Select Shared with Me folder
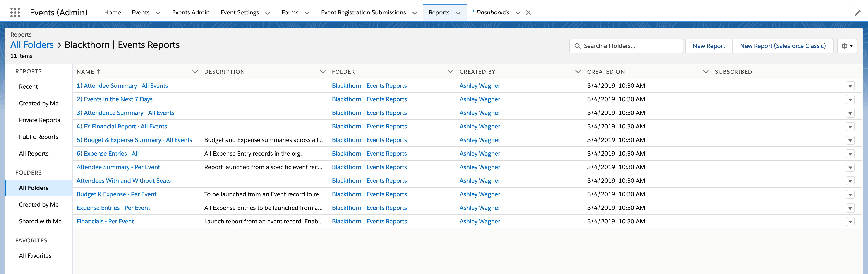 pyautogui.click(x=40, y=221)
